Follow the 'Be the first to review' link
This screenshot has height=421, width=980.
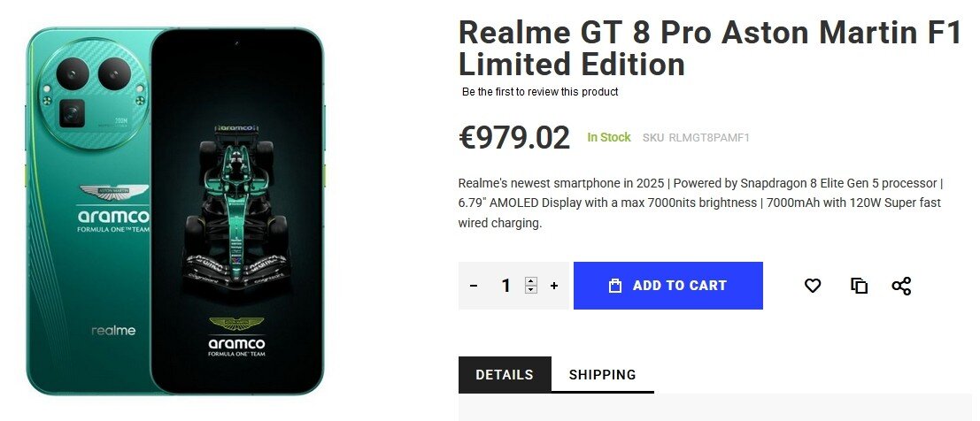pos(540,92)
